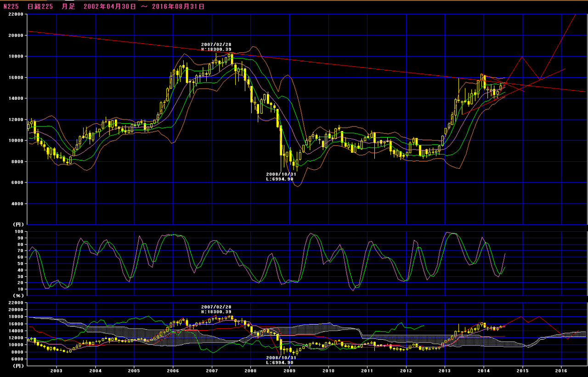The image size is (588, 377).
Task: Click the 90 level label of the oscillator panel
Action: point(20,238)
